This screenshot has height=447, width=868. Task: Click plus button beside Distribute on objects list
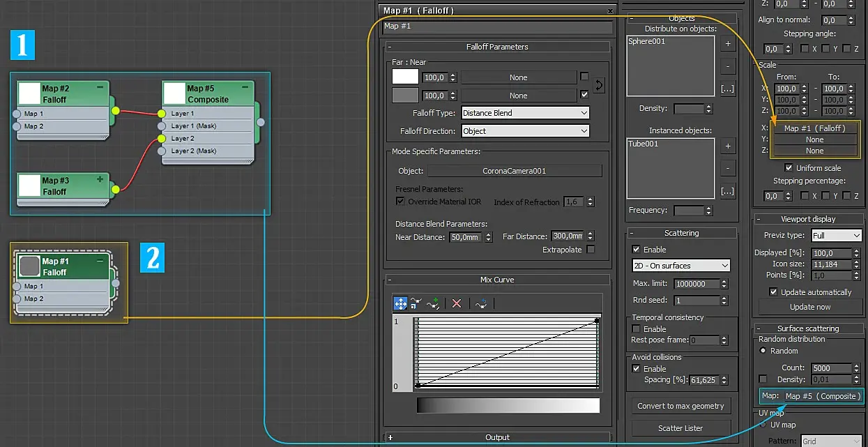pyautogui.click(x=727, y=44)
